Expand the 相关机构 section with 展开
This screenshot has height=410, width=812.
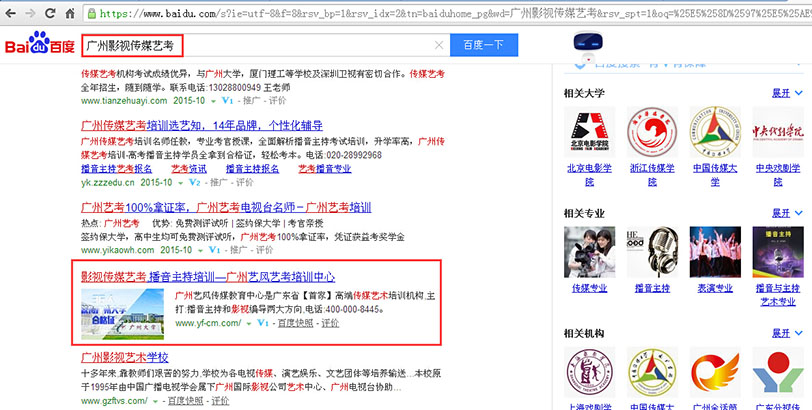tap(787, 333)
